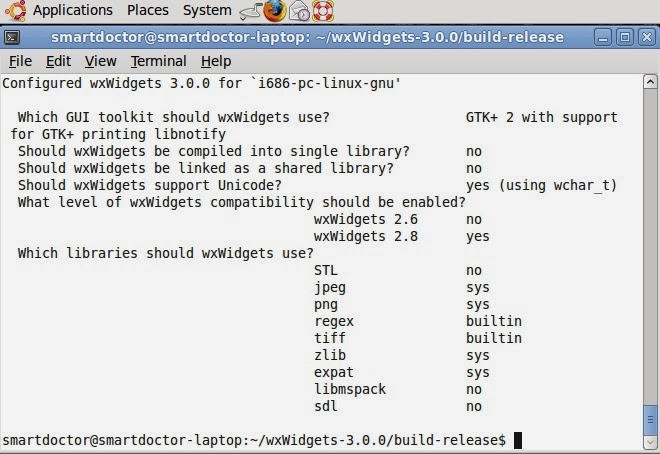The width and height of the screenshot is (660, 454).
Task: Click the 'wxWidgets 2.8' entry
Action: tap(365, 236)
